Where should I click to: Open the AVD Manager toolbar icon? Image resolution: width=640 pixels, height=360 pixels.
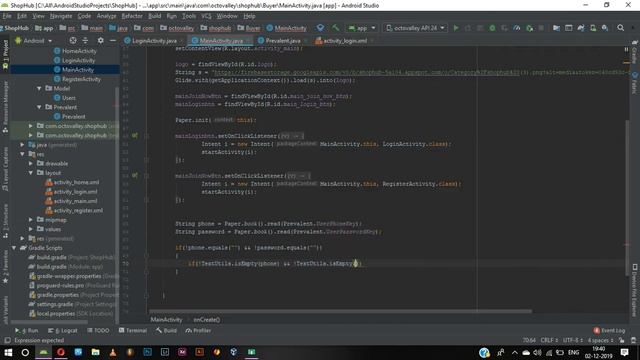point(593,28)
